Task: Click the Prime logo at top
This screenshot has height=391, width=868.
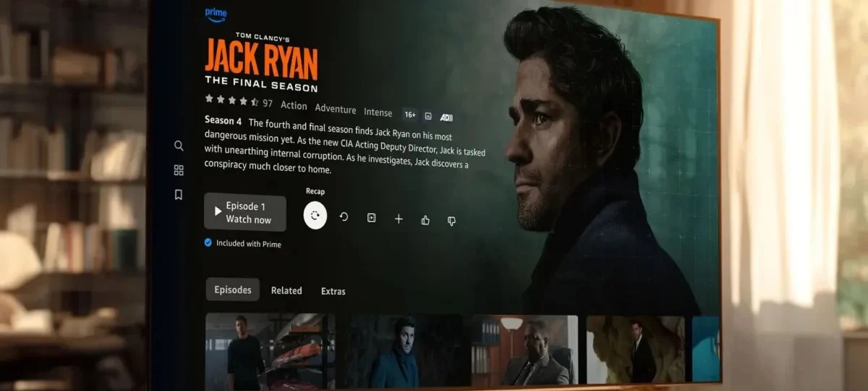Action: [x=216, y=14]
